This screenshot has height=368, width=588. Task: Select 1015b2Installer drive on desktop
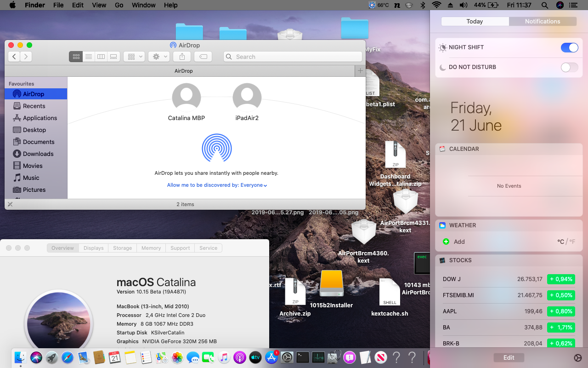click(x=331, y=289)
